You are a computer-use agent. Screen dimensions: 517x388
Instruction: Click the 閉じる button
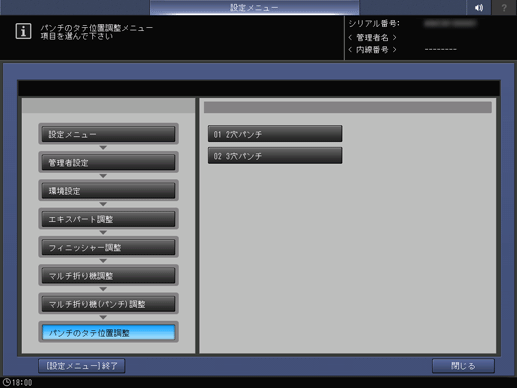[x=463, y=366]
